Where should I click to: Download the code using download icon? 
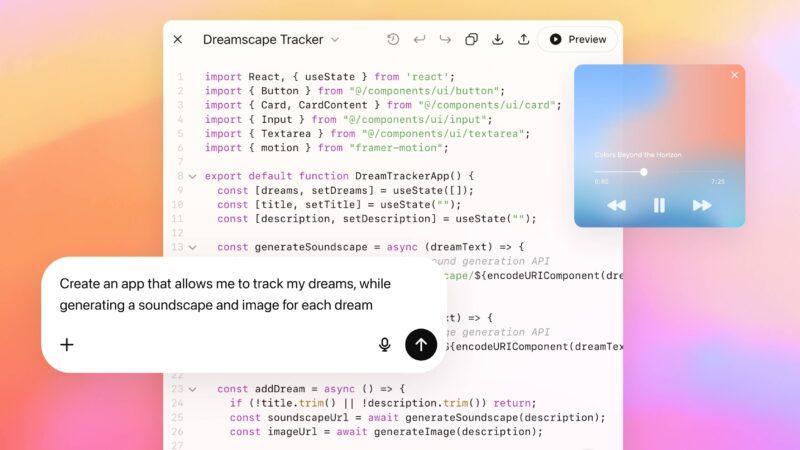(497, 40)
